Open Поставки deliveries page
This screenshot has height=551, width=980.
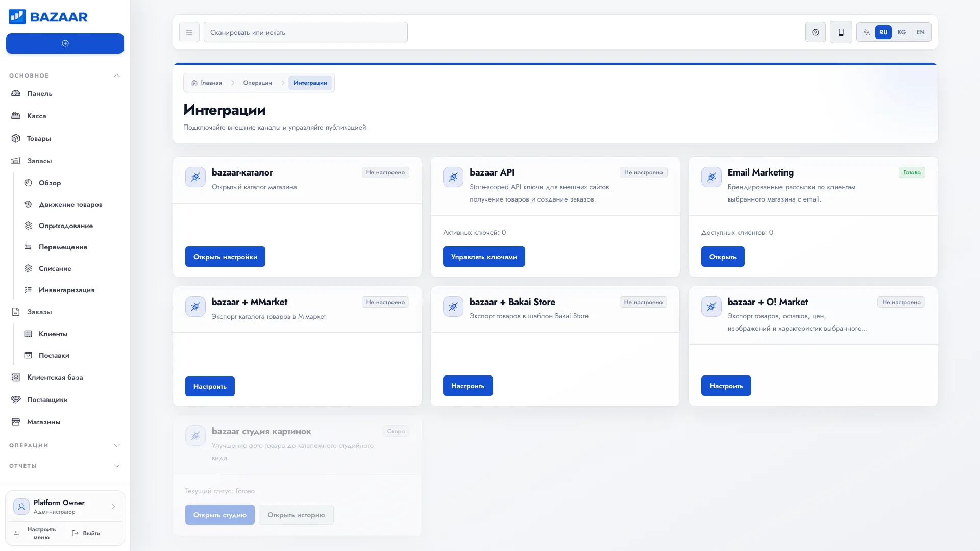click(70, 355)
